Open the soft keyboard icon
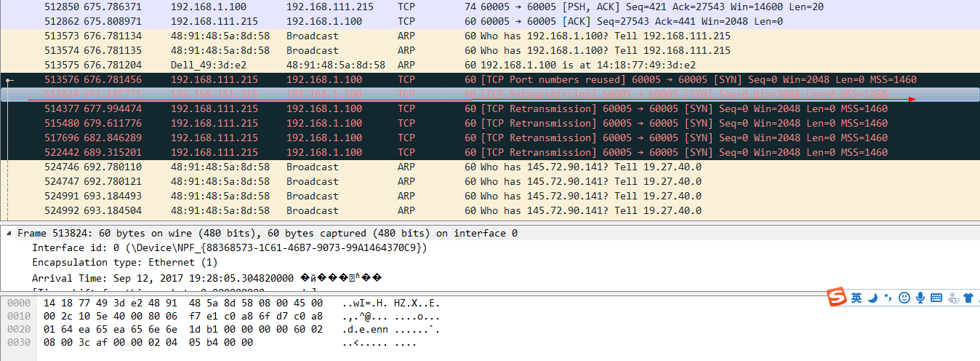980x361 pixels. pyautogui.click(x=936, y=298)
